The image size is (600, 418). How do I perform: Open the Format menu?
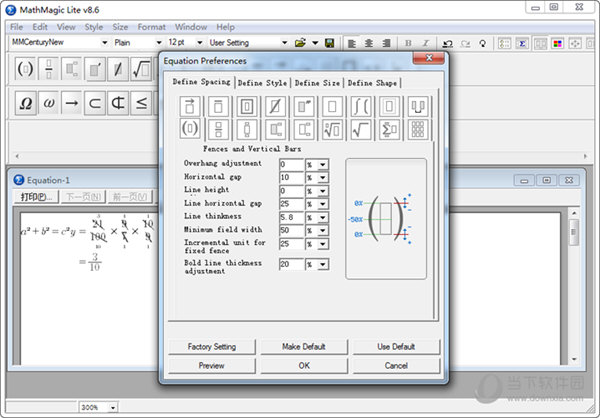[152, 27]
